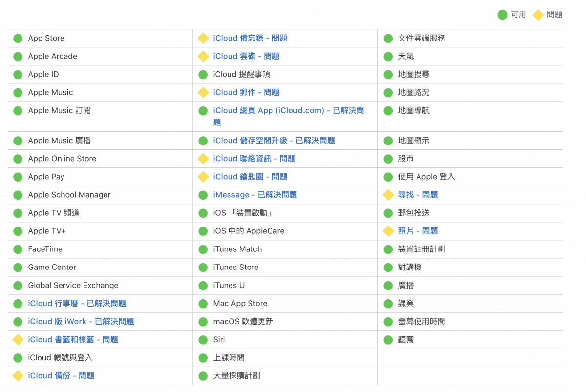
Task: Select Apple School Manager text
Action: coord(69,195)
